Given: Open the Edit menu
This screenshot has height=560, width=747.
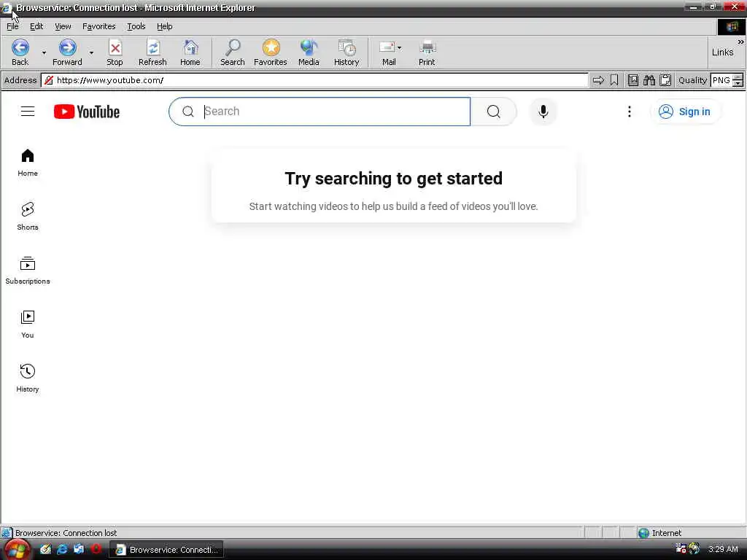Looking at the screenshot, I should [x=36, y=26].
